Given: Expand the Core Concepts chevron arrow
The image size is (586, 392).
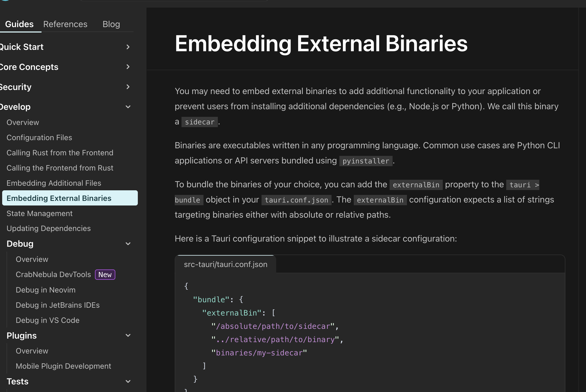Looking at the screenshot, I should pos(128,67).
